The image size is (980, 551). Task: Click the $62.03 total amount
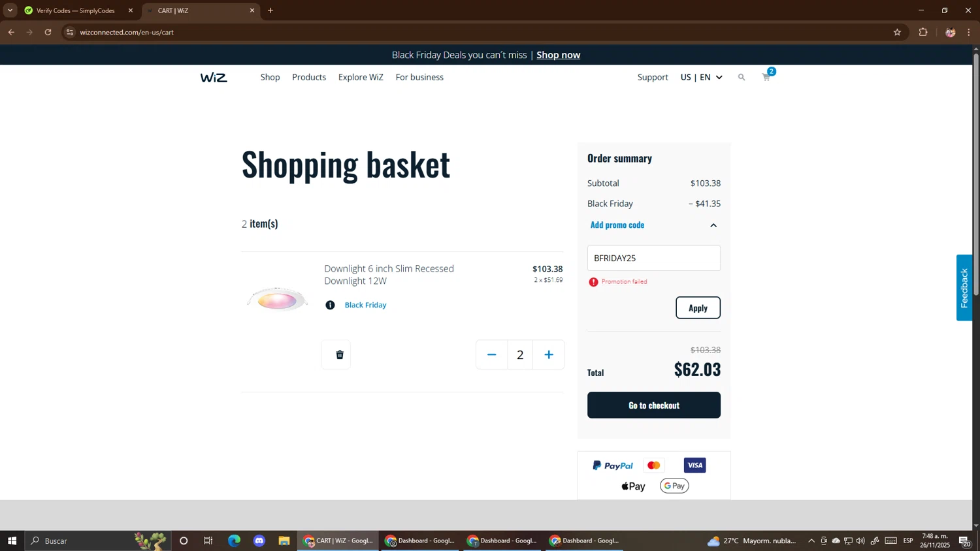pos(697,370)
